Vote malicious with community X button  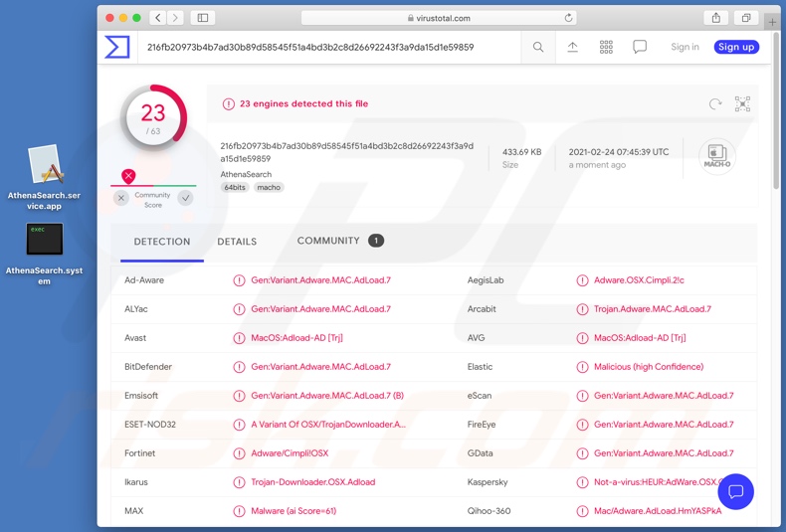(120, 198)
